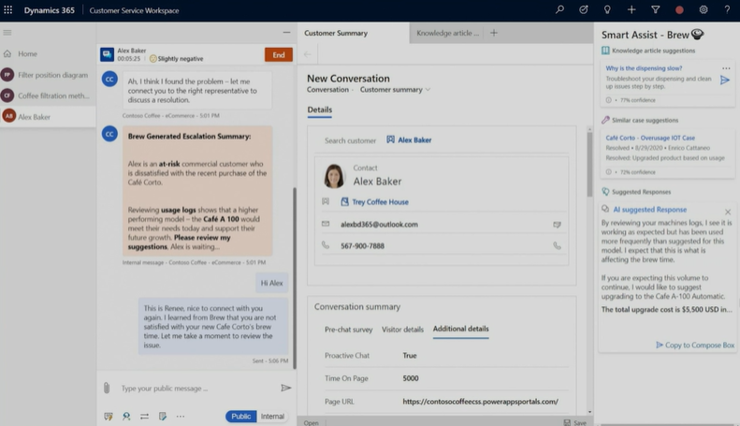Click the consult agent icon
Image resolution: width=740 pixels, height=426 pixels.
point(126,416)
